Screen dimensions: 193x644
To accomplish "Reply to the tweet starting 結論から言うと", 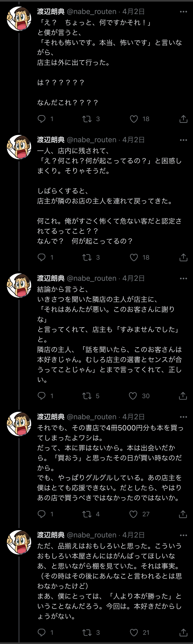I will [x=42, y=395].
